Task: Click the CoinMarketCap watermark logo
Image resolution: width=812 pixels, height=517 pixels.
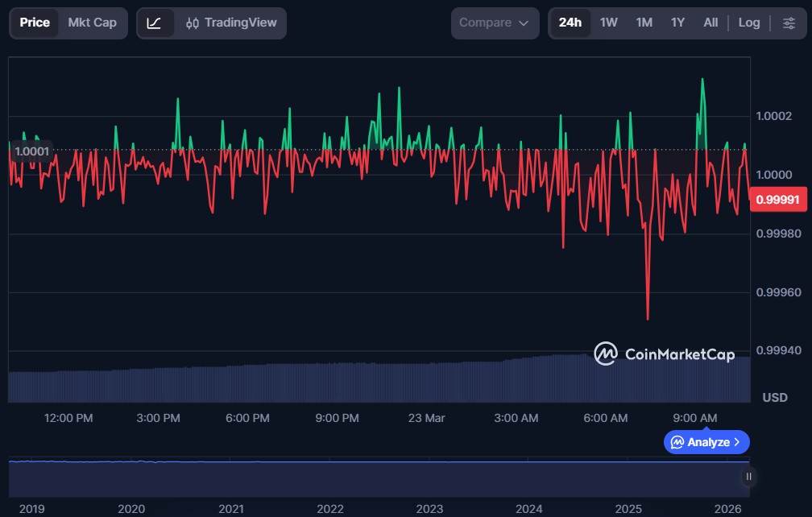Action: pyautogui.click(x=664, y=354)
